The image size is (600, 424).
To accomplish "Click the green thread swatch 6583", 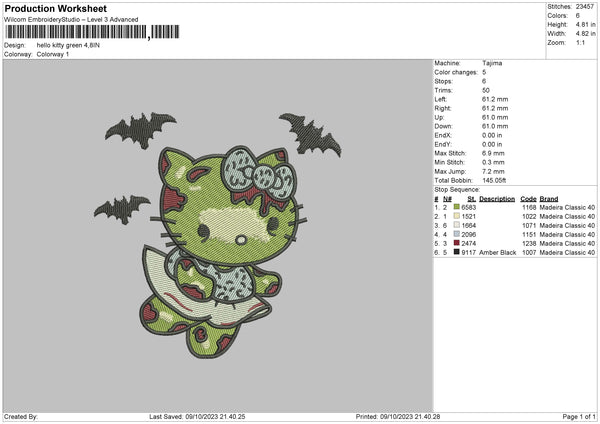I will coord(457,207).
